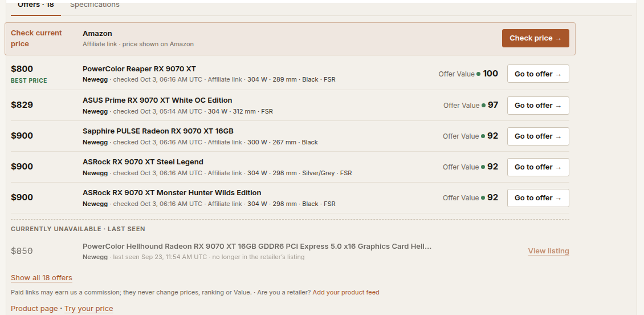The image size is (644, 315).
Task: Select the Offers · 18 tab
Action: [x=36, y=5]
